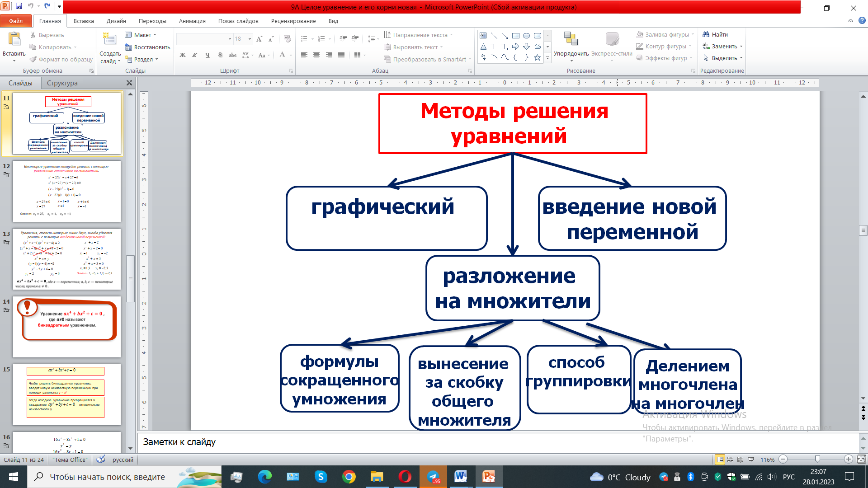Screen dimensions: 868x488
Task: Open Заливка фигуры fill dropdown
Action: tap(665, 34)
